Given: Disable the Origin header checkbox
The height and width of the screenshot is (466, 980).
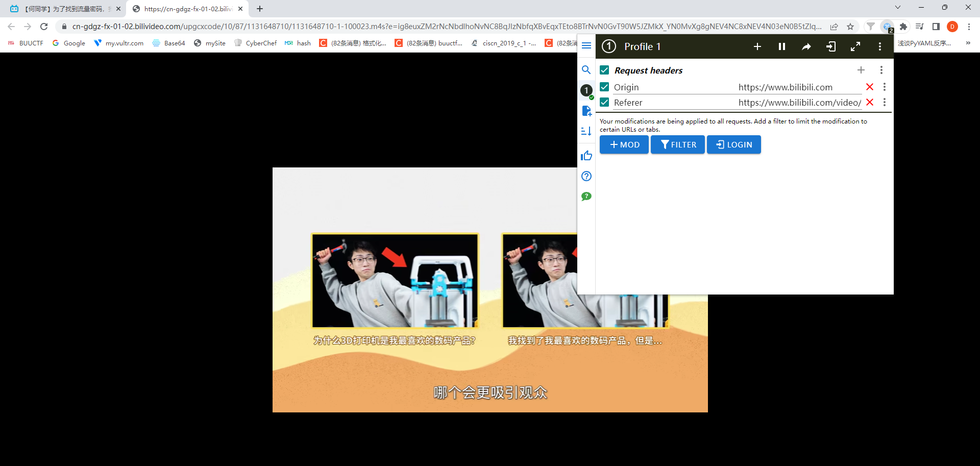Looking at the screenshot, I should tap(604, 87).
